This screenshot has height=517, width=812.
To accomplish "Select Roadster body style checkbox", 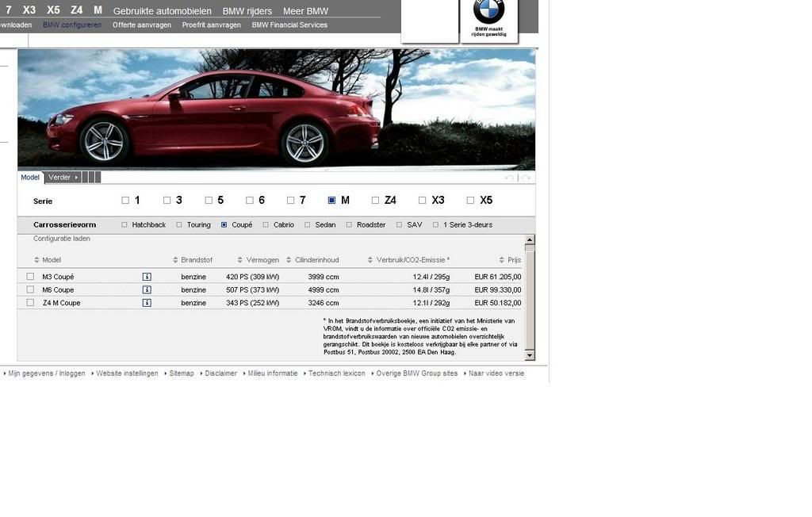I will point(349,225).
